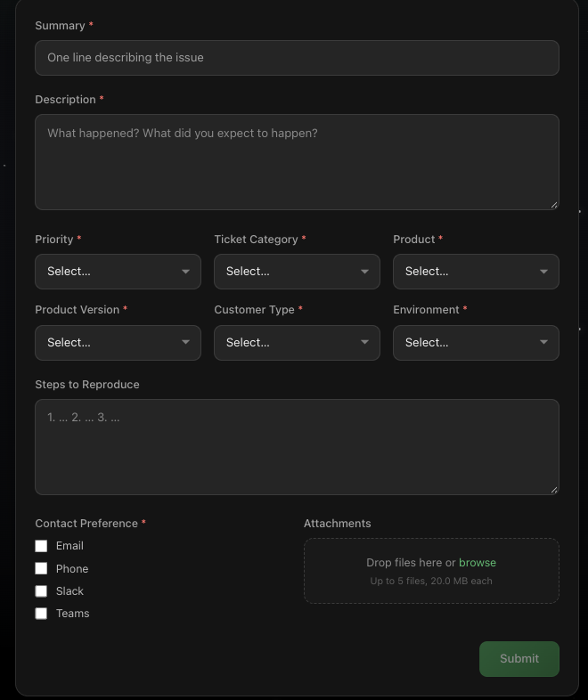Viewport: 588px width, 700px height.
Task: Open the Priority dropdown
Action: tap(118, 272)
